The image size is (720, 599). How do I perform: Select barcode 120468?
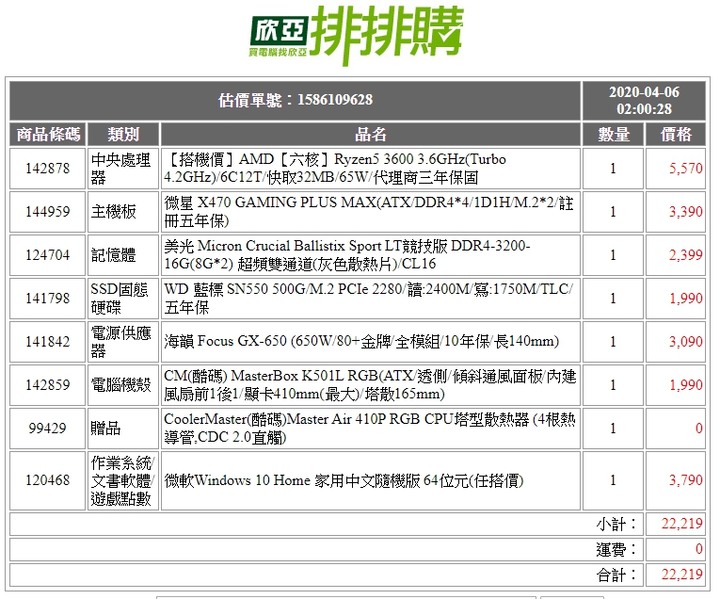48,480
